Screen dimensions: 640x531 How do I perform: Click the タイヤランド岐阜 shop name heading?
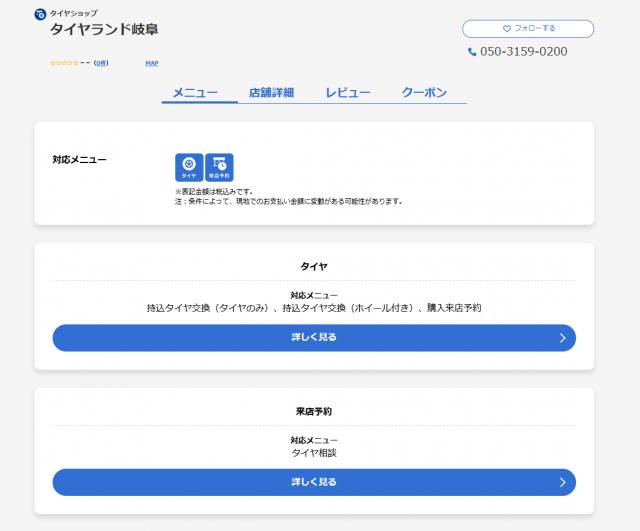tap(104, 30)
